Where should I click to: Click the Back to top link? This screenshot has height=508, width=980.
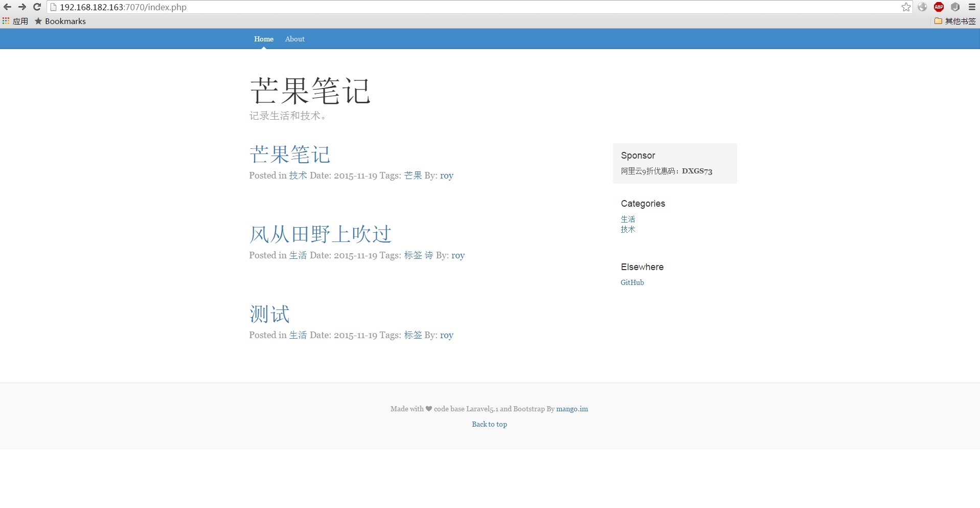(x=489, y=424)
